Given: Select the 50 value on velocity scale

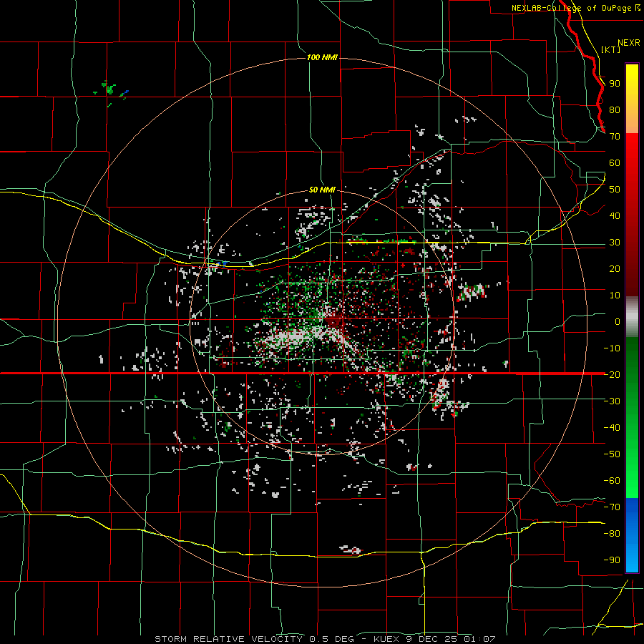Looking at the screenshot, I should click(x=615, y=190).
